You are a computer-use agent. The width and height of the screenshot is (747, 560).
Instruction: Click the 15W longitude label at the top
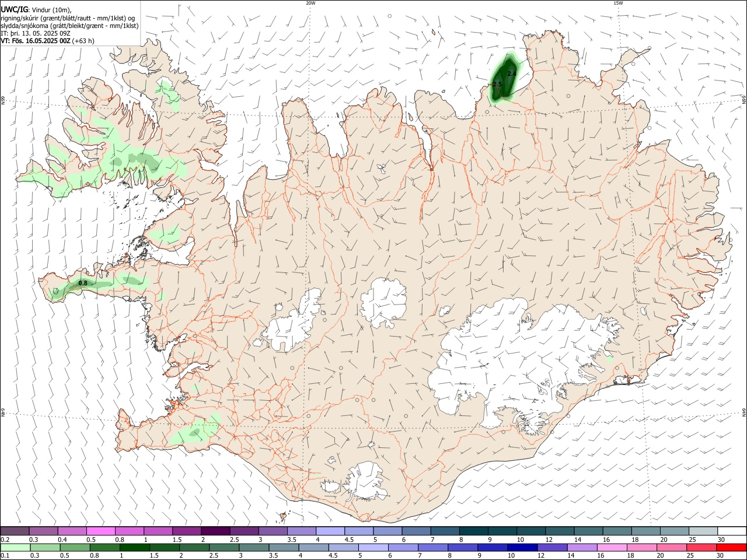[x=618, y=3]
